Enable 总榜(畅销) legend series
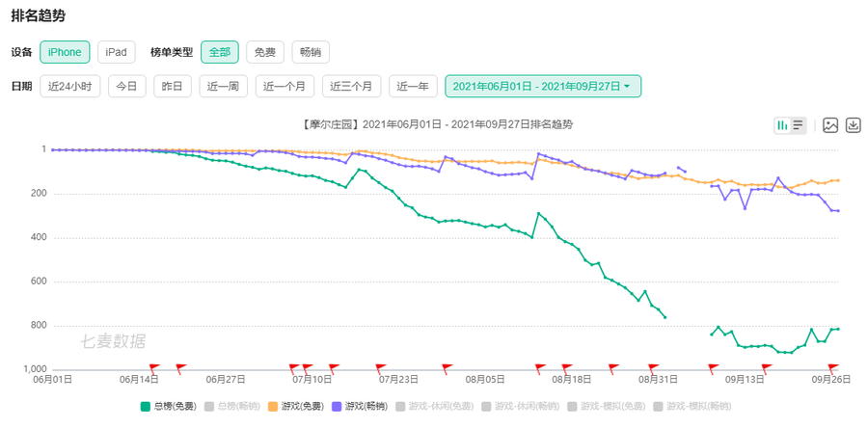 232,407
